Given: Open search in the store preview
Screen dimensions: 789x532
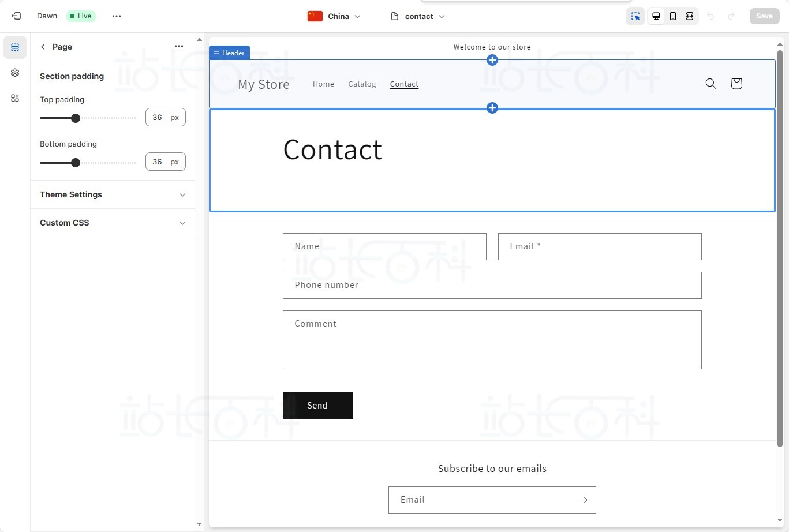Looking at the screenshot, I should pos(711,84).
